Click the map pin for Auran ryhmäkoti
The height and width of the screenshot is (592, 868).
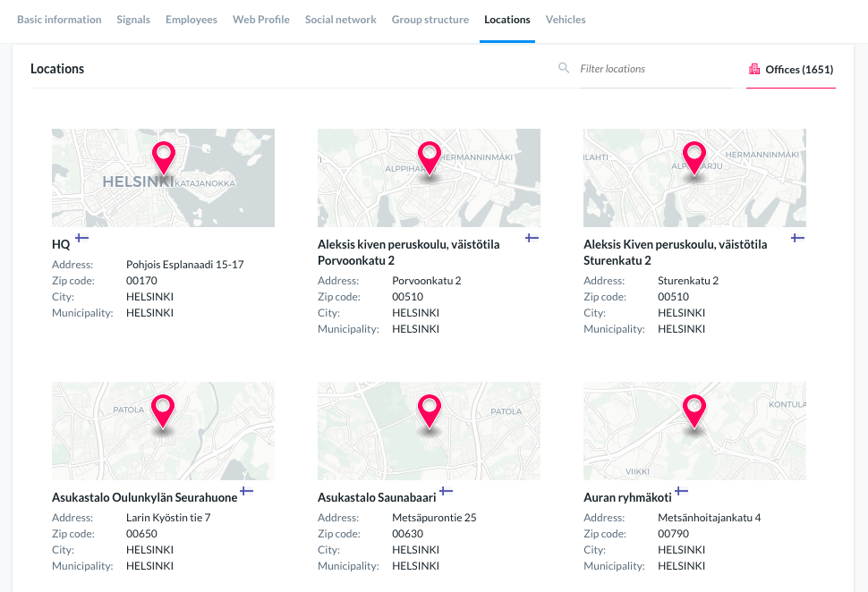click(694, 411)
